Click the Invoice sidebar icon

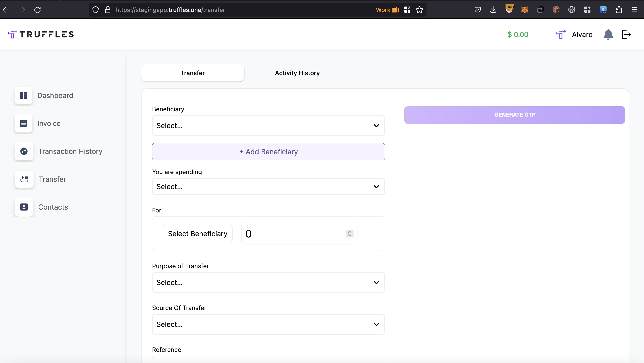pos(24,123)
